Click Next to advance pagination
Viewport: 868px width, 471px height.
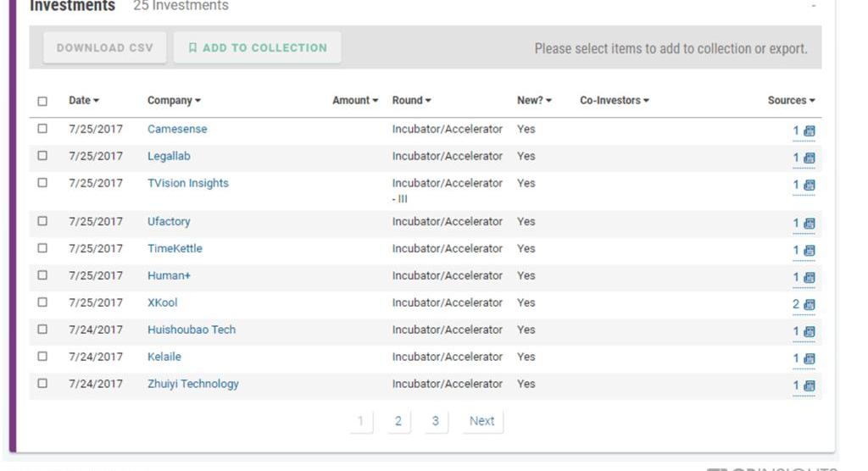coord(481,421)
